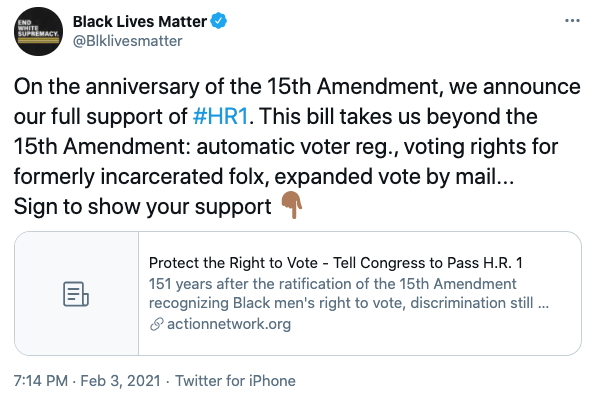The image size is (595, 398).
Task: Open the Protect the Right to Vote card title
Action: click(x=336, y=263)
